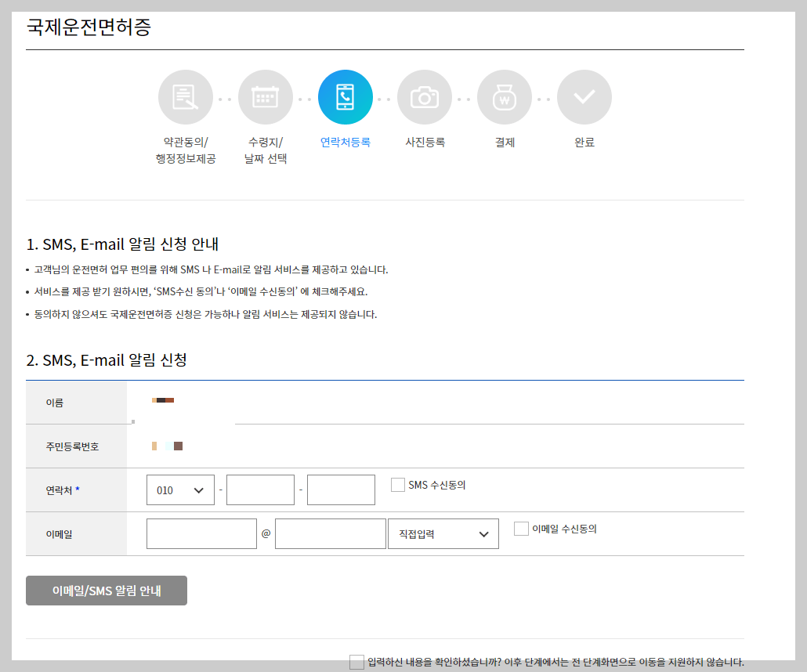Click the checkmark icon for 완료 step

(x=584, y=96)
